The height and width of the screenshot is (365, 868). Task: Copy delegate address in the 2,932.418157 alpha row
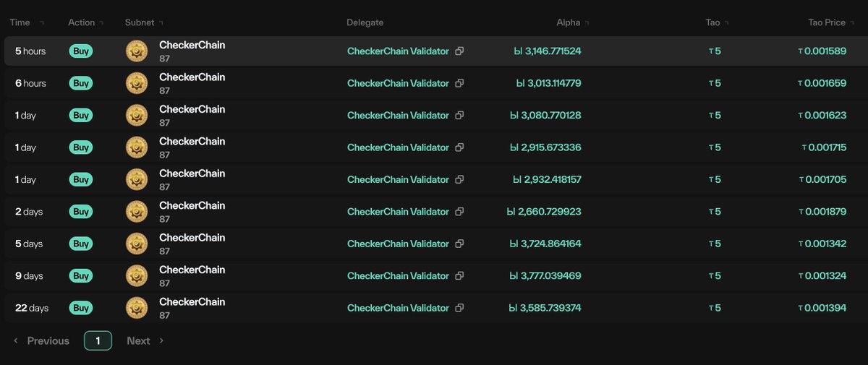pyautogui.click(x=459, y=179)
